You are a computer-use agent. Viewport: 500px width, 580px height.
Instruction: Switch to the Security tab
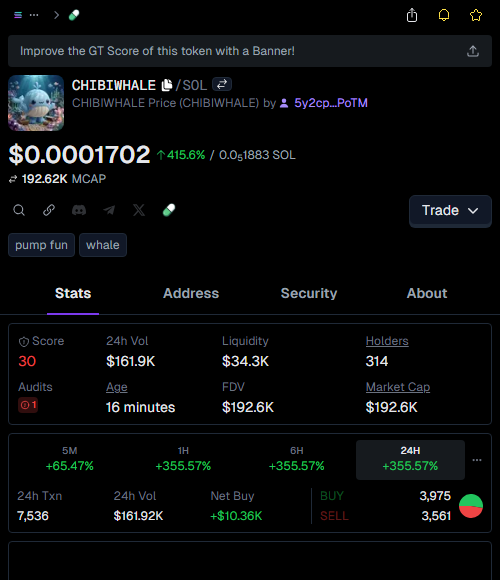click(x=309, y=293)
